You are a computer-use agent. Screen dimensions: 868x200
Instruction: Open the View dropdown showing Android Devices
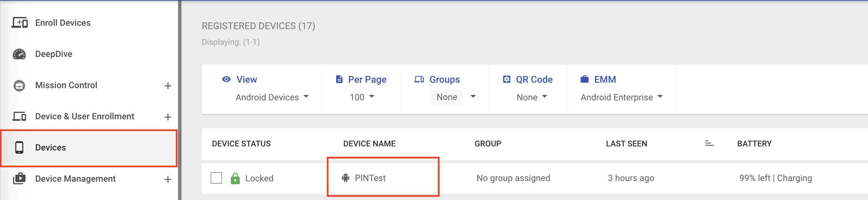(x=272, y=97)
